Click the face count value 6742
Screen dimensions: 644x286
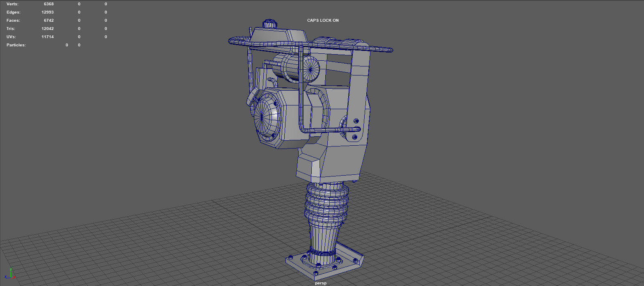(49, 21)
